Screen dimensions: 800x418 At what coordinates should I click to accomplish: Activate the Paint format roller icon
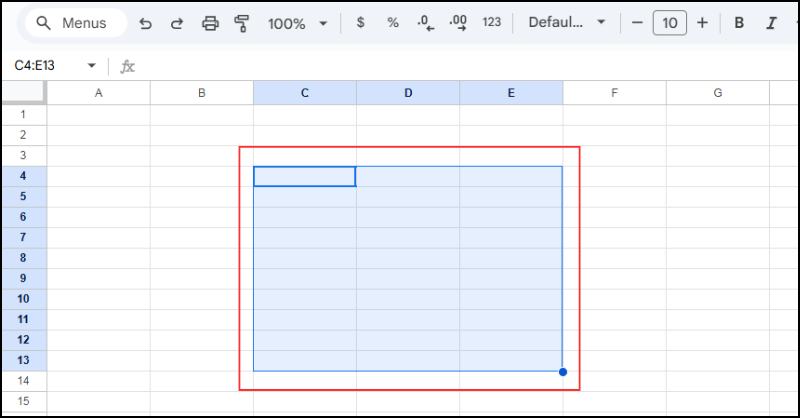(x=241, y=23)
